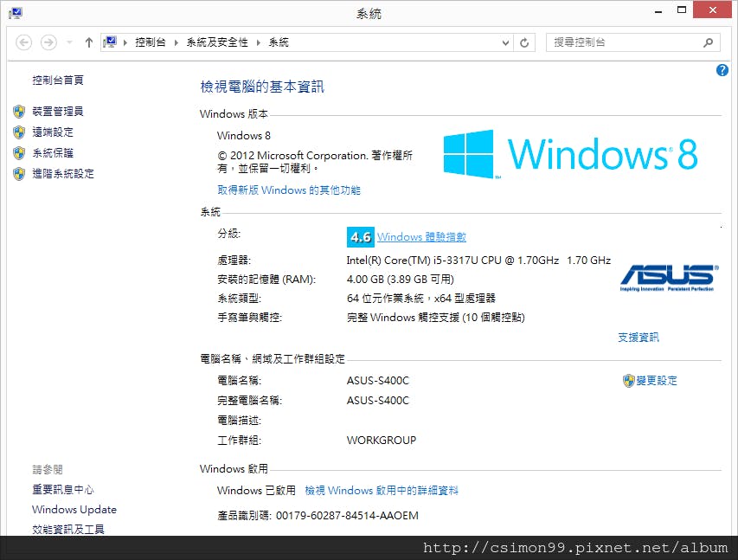Click the Back navigation arrow
The height and width of the screenshot is (560, 738).
(24, 43)
